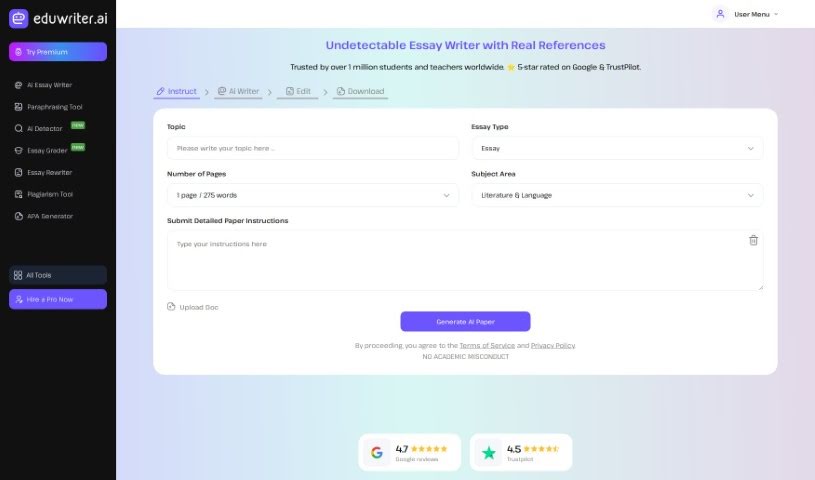Click the Trustpilot star rating badge
The image size is (815, 480).
coord(521,452)
